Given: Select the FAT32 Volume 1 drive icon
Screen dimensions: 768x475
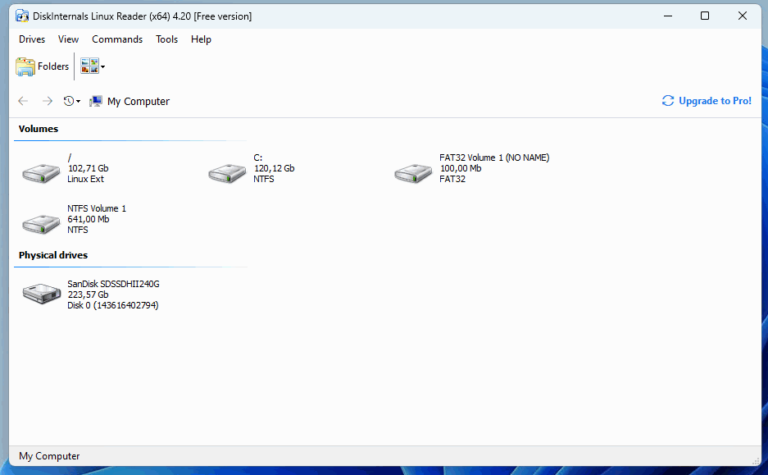Looking at the screenshot, I should click(x=413, y=172).
